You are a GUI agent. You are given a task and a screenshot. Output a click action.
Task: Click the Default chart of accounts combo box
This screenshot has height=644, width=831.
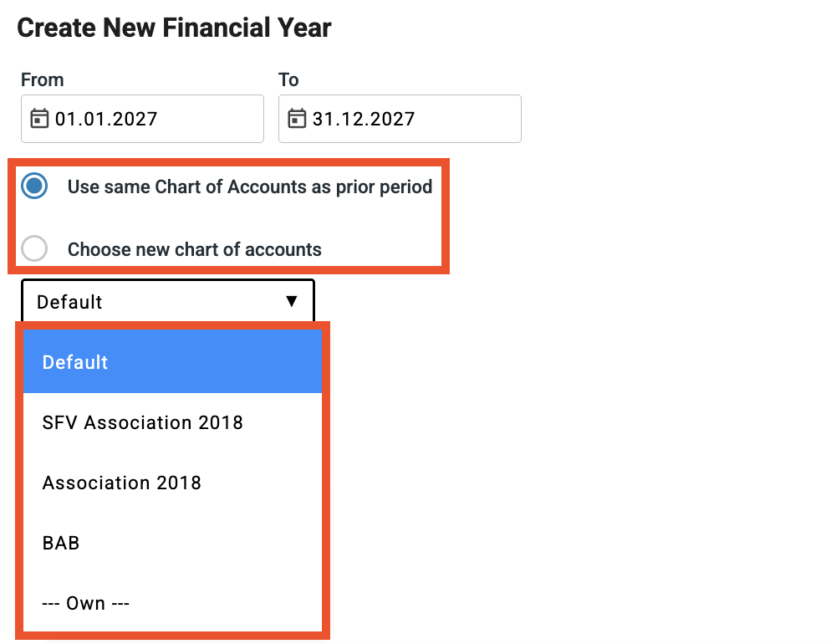coord(159,302)
